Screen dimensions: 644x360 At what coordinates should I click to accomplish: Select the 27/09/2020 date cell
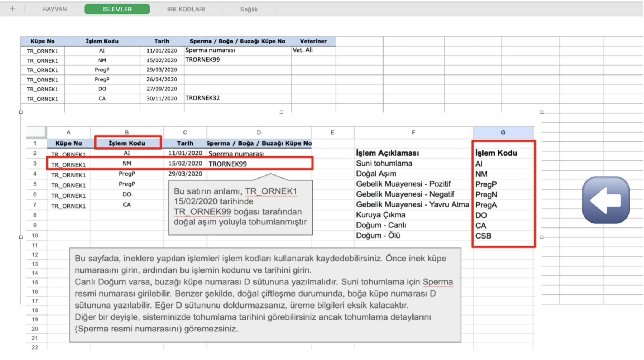[162, 89]
